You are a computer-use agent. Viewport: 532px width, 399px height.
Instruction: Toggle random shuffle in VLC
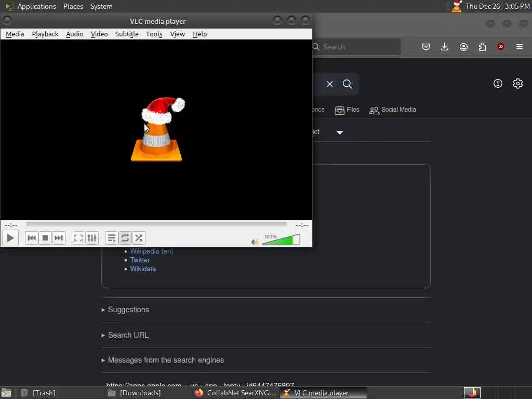click(138, 238)
